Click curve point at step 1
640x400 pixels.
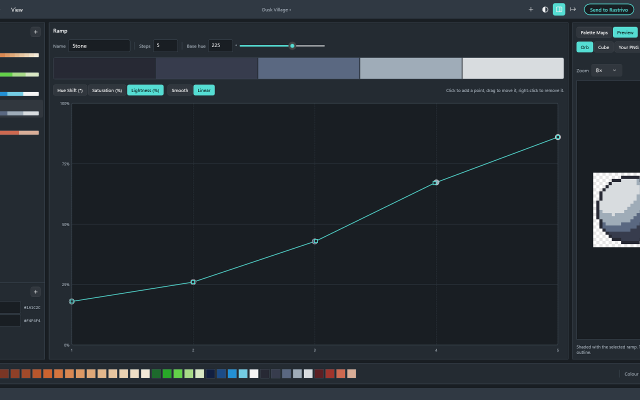[x=72, y=301]
